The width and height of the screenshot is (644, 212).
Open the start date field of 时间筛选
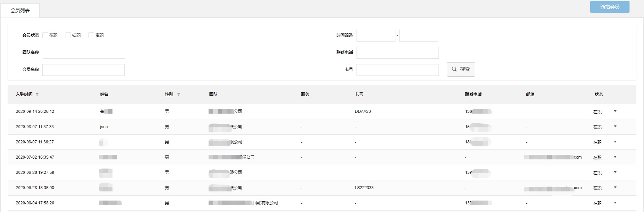pos(376,35)
